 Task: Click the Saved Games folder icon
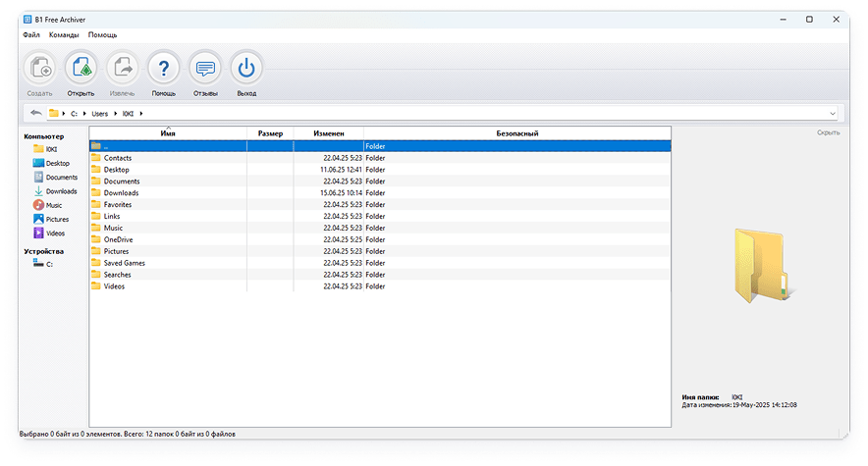click(96, 263)
